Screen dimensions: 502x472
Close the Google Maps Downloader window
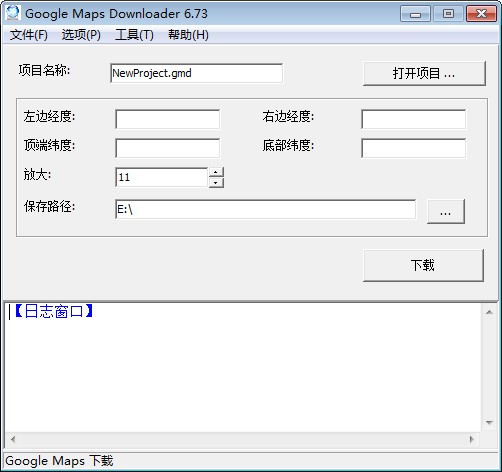click(481, 14)
